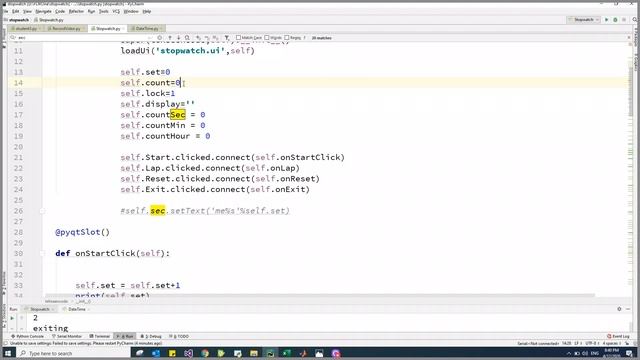This screenshot has width=640, height=360.
Task: Open PyCharm icon on the taskbar
Action: point(270,353)
